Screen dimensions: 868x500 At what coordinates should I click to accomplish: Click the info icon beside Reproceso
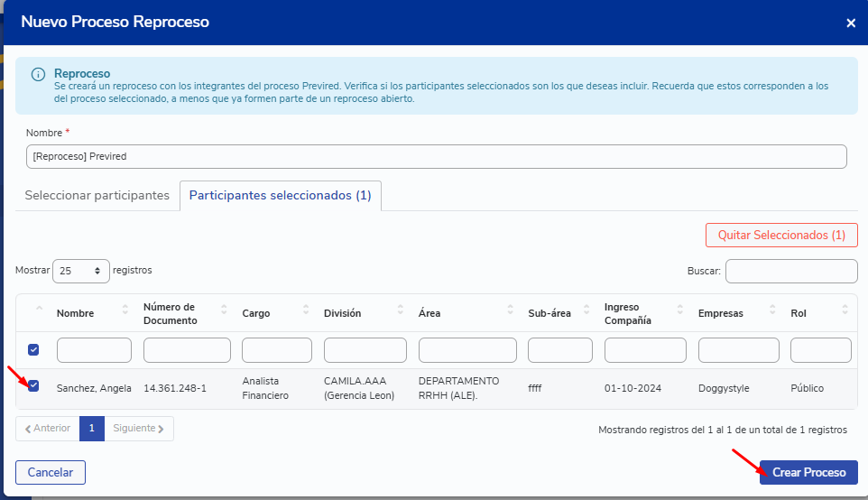(x=38, y=74)
